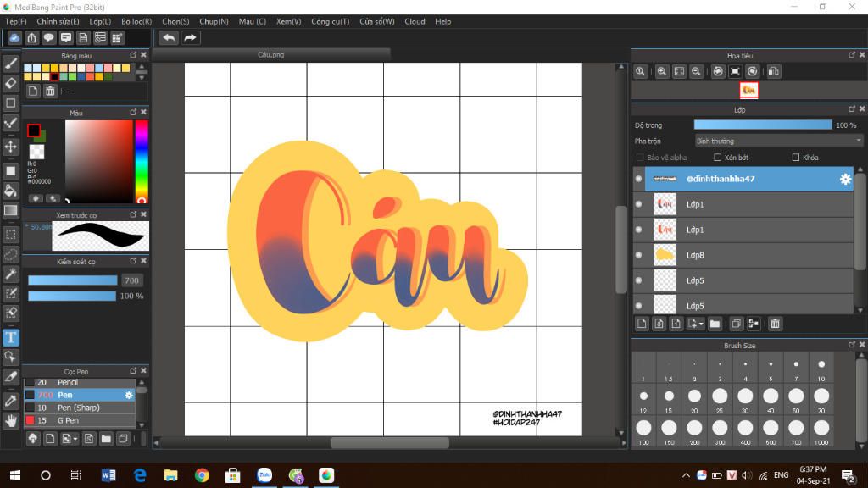Image resolution: width=868 pixels, height=488 pixels.
Task: Open the Cửa sổ(W) menu
Action: tap(377, 21)
